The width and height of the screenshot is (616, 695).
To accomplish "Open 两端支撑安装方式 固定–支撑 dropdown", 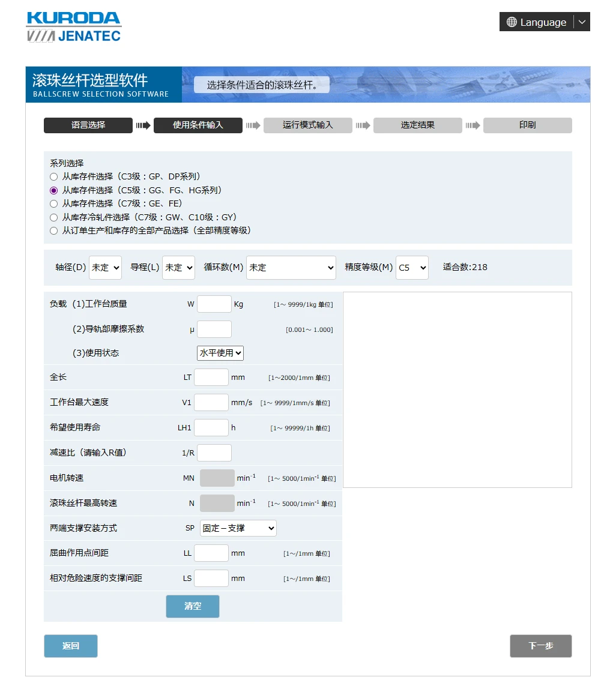I will 238,528.
